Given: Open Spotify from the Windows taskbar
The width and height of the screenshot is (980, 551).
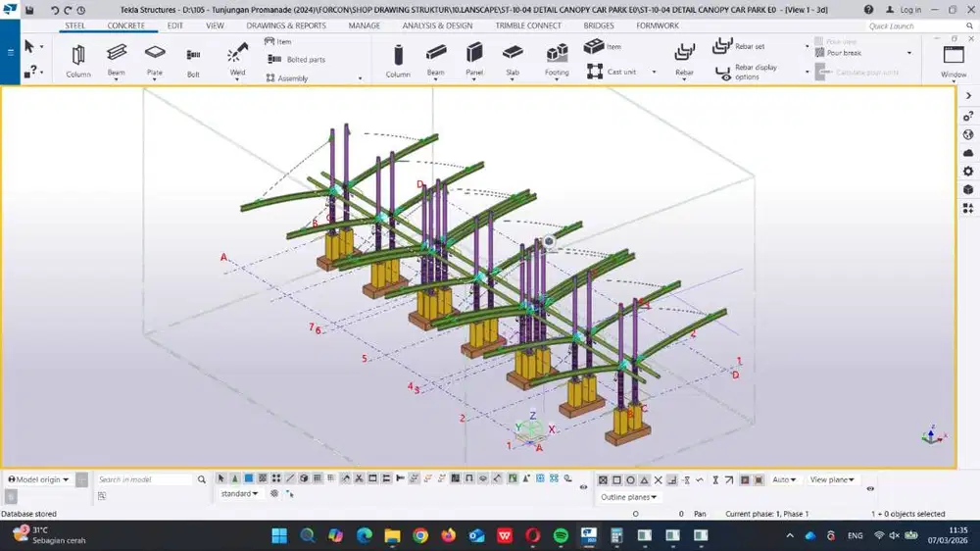Looking at the screenshot, I should tap(561, 535).
